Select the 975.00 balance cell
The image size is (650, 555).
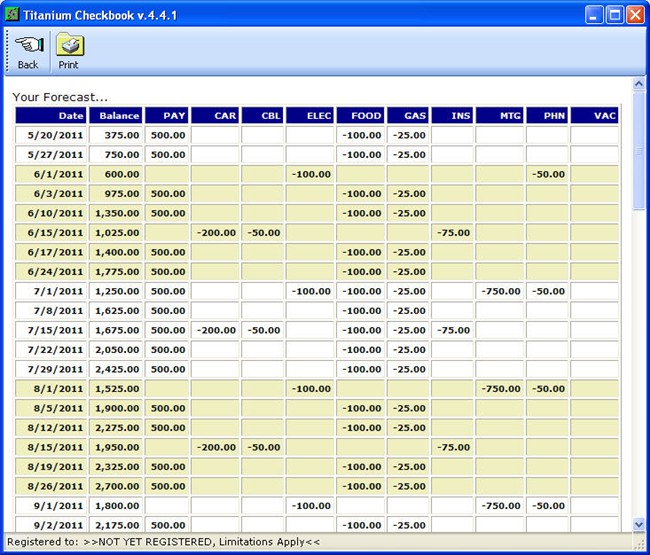click(116, 194)
